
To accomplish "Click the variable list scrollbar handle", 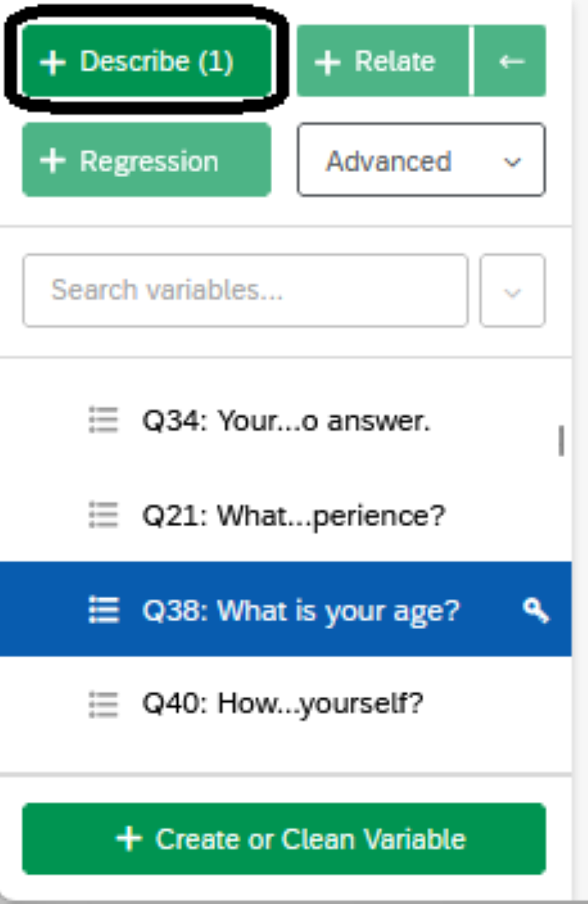I will point(562,441).
